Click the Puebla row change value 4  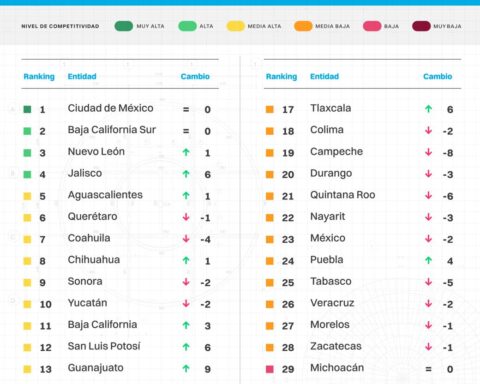click(450, 261)
